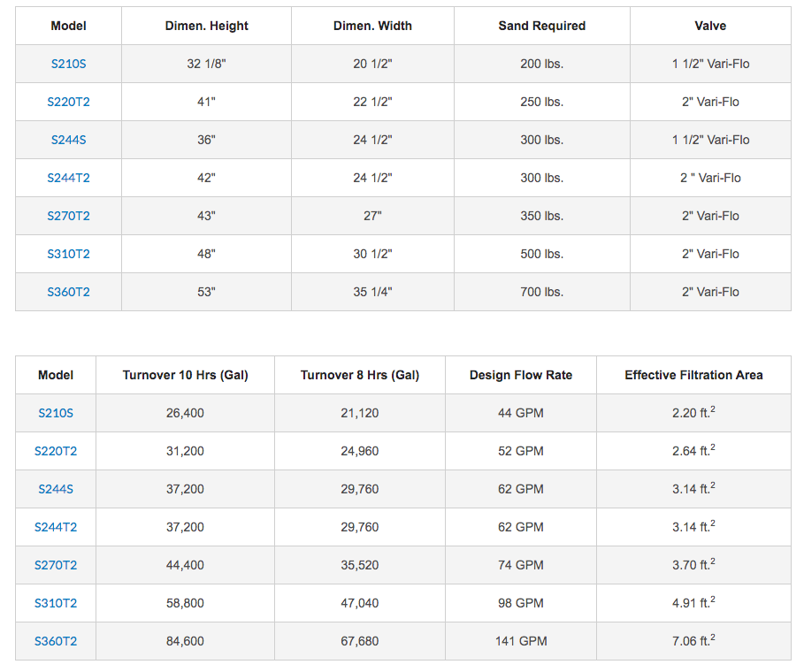This screenshot has height=672, width=804.
Task: Open S244T2 link in the turnover table
Action: tap(56, 527)
